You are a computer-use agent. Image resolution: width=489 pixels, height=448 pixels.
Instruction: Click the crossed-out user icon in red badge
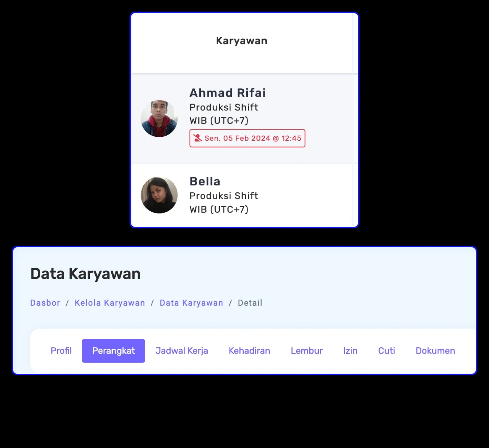[x=198, y=138]
